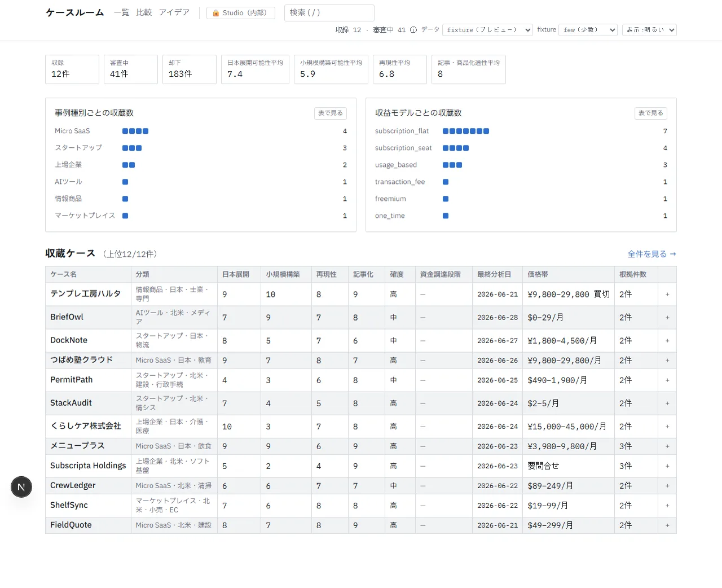Open the 全件を見る → link

tap(652, 254)
